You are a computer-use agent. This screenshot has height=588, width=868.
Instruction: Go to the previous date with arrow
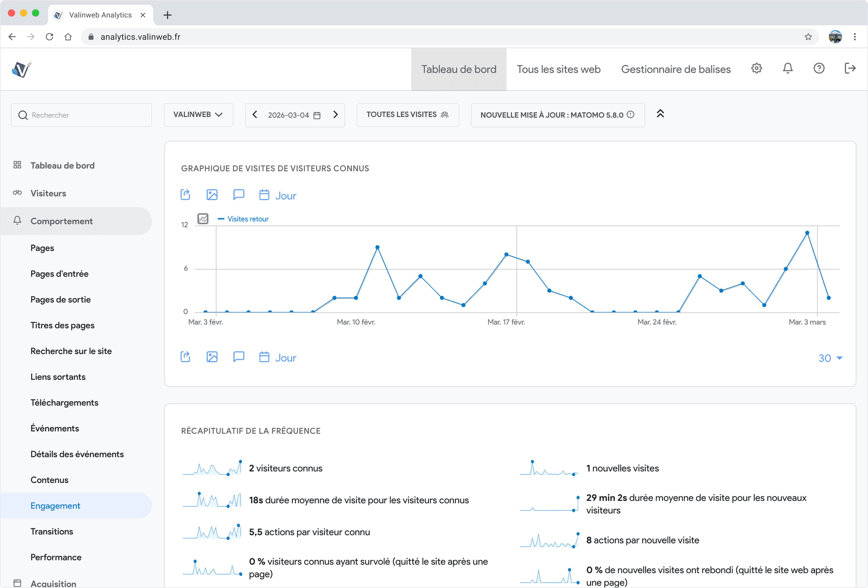pyautogui.click(x=255, y=114)
